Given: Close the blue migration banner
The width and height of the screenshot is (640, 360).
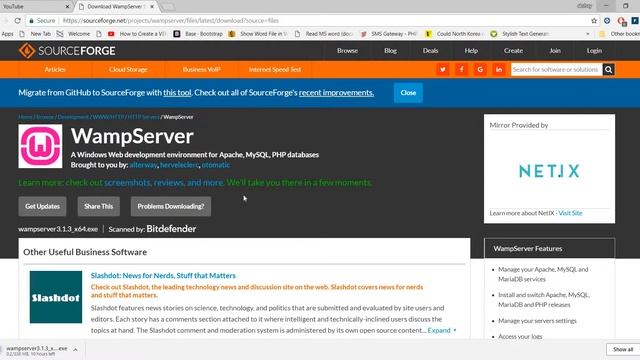Looking at the screenshot, I should click(x=408, y=93).
